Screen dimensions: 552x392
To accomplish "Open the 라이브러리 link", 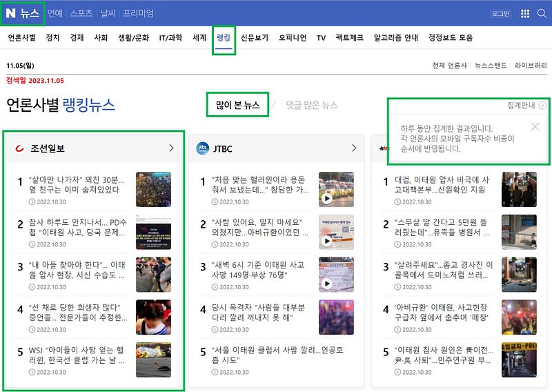I will coord(531,66).
